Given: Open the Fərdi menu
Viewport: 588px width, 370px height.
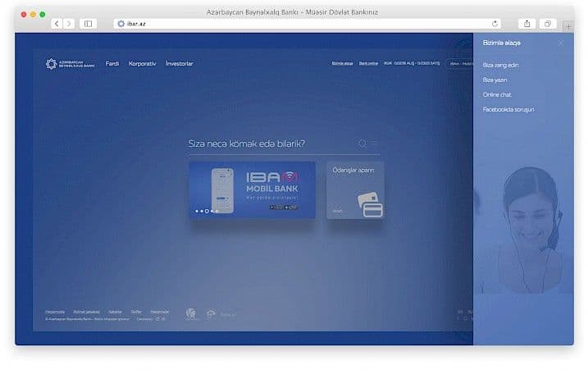Looking at the screenshot, I should pos(112,64).
